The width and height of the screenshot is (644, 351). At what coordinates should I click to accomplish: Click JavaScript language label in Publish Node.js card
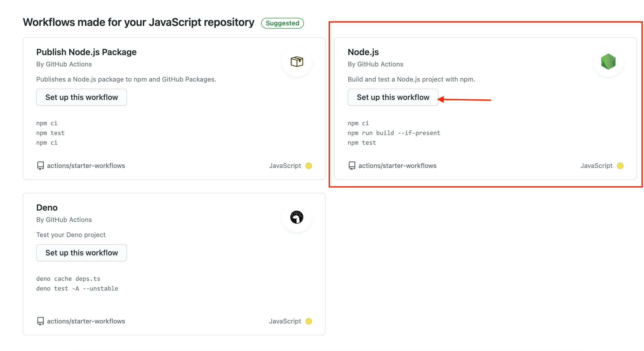[285, 166]
